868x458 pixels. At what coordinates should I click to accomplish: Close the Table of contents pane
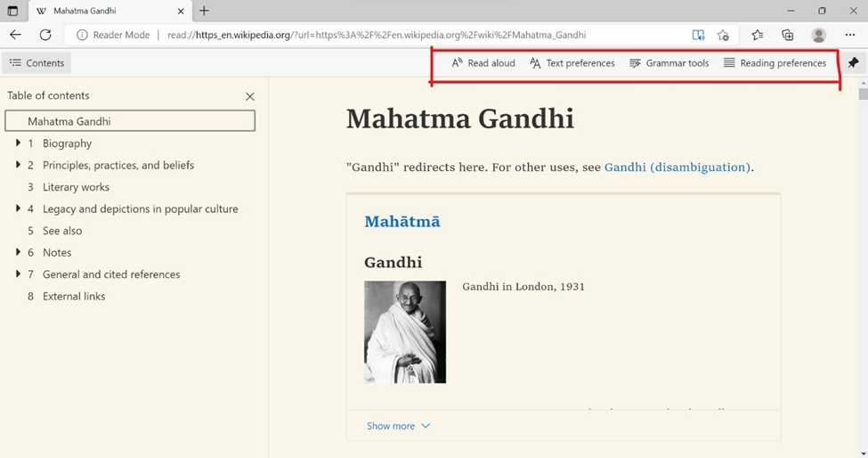(x=250, y=96)
